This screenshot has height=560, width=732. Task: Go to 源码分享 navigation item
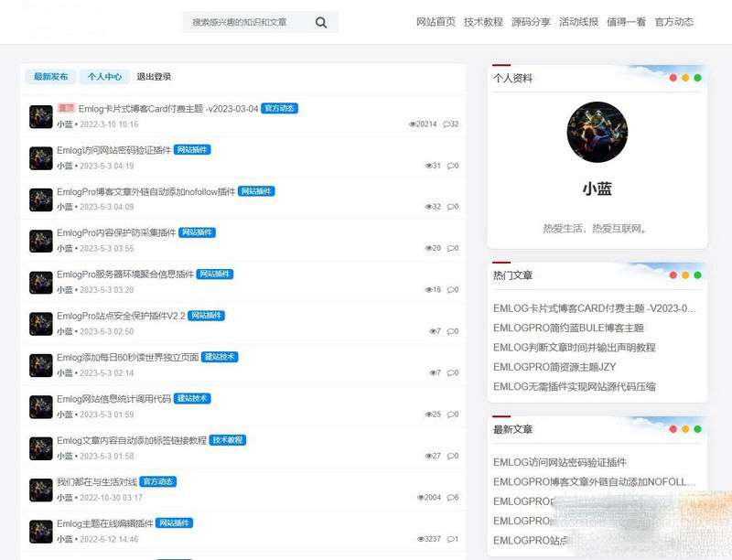531,22
